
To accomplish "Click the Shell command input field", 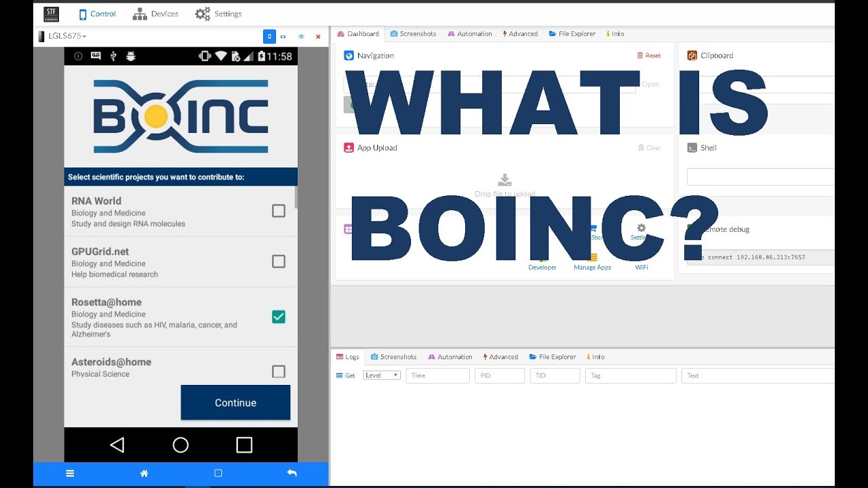I will 760,177.
